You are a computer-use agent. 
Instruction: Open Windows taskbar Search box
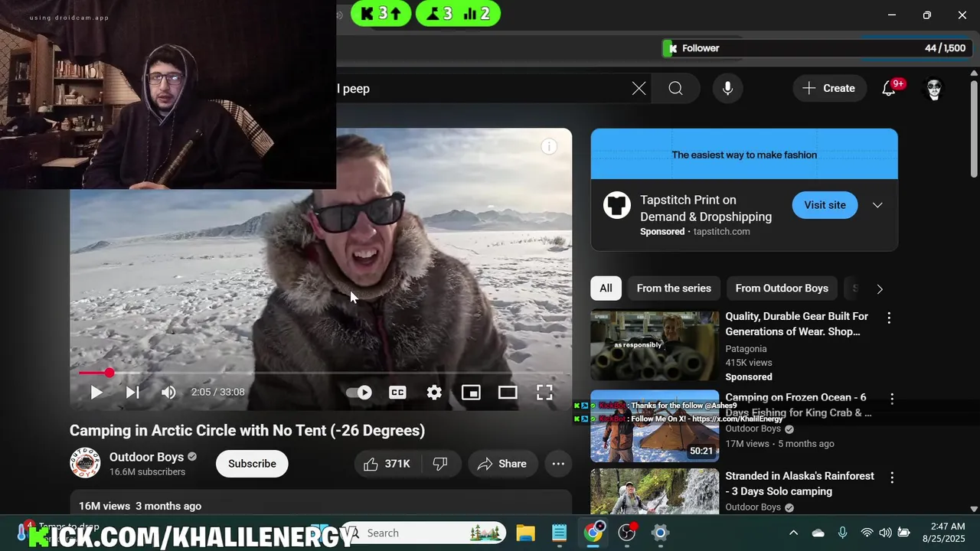tap(423, 533)
